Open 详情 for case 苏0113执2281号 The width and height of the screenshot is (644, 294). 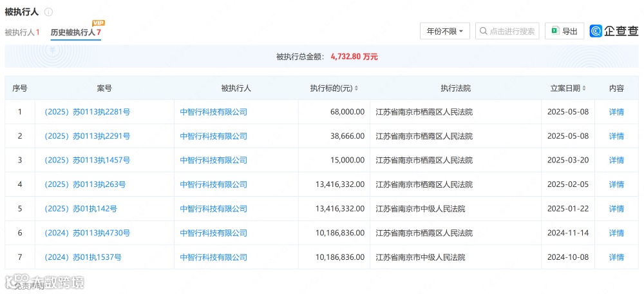coord(616,112)
